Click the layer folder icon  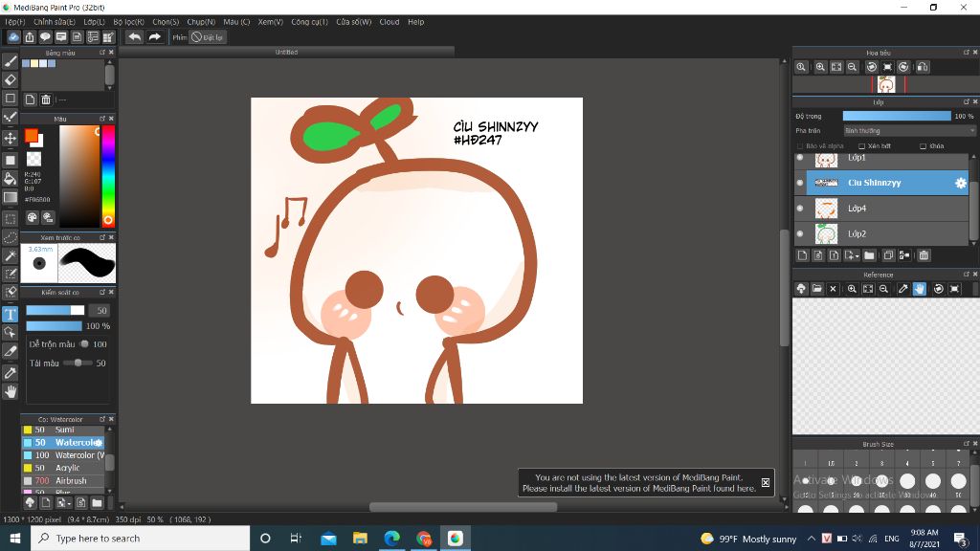click(x=869, y=255)
